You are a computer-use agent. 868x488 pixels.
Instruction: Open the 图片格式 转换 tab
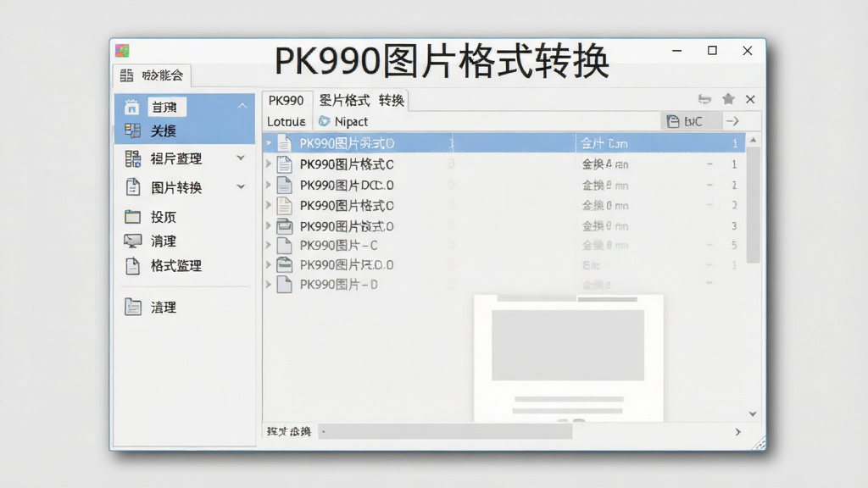361,101
